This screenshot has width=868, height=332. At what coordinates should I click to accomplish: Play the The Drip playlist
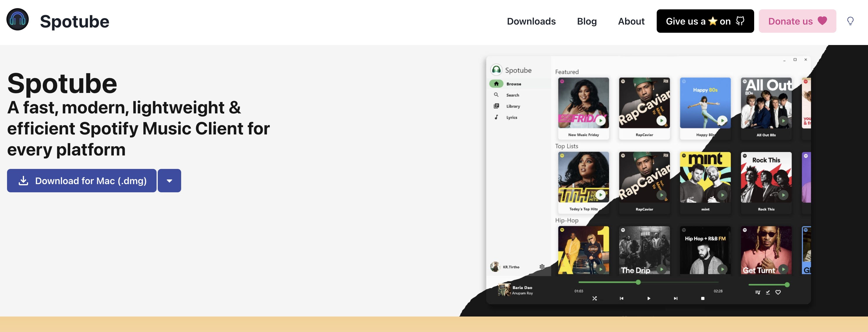[661, 269]
